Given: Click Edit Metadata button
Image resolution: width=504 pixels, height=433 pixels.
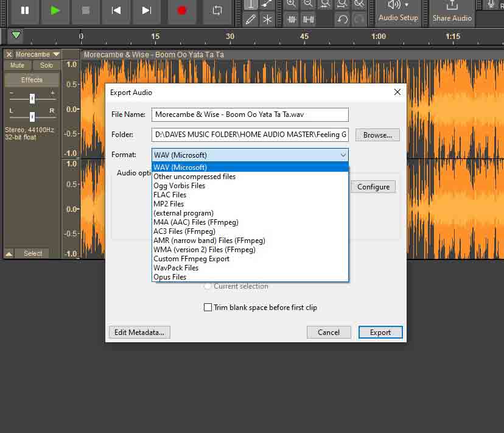Looking at the screenshot, I should pyautogui.click(x=139, y=332).
